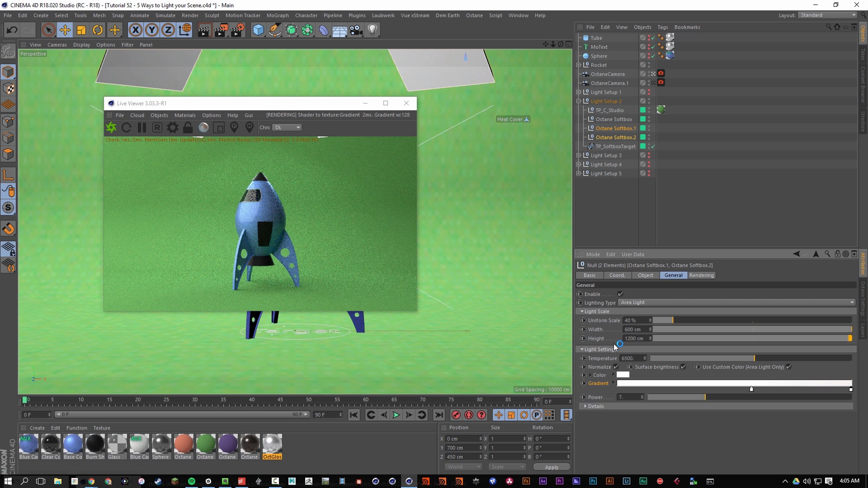Click the Uniform Scale slider
The width and height of the screenshot is (868, 488).
point(752,320)
